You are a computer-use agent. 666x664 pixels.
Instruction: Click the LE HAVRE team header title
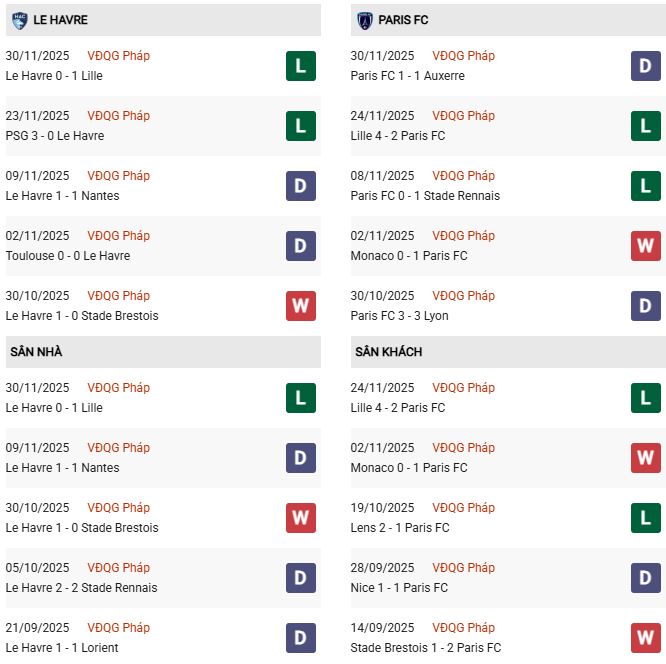click(60, 20)
